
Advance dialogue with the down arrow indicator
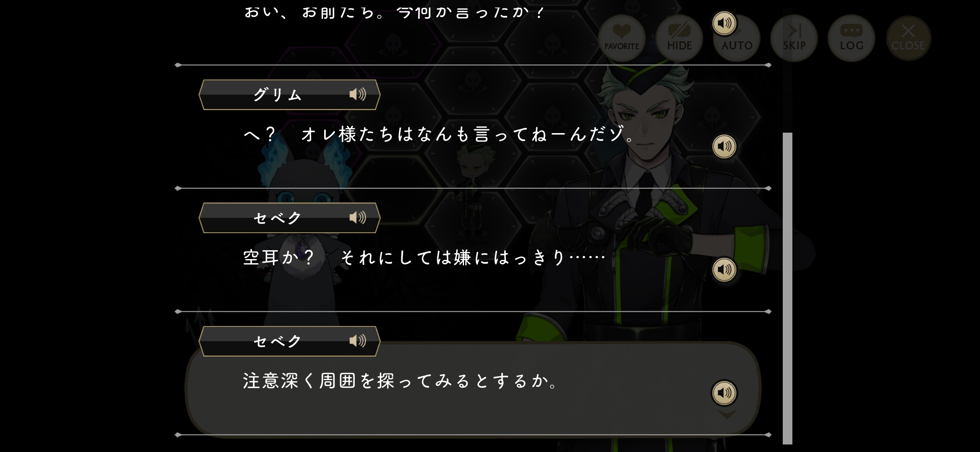click(727, 414)
